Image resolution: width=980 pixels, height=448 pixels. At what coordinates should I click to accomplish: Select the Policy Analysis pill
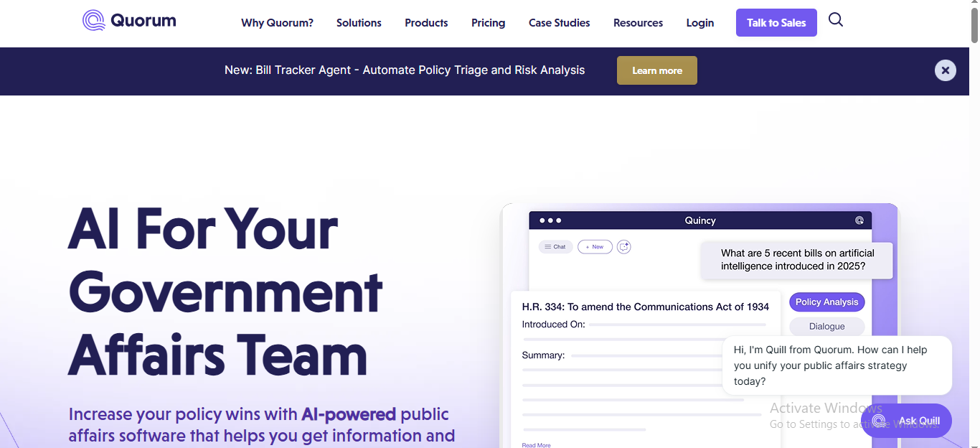pyautogui.click(x=827, y=302)
